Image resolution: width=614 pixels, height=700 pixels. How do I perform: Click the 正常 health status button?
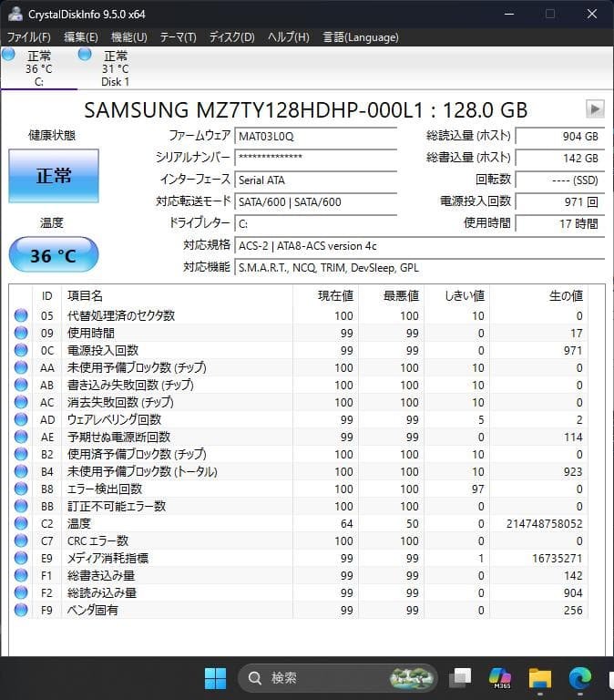[x=54, y=176]
